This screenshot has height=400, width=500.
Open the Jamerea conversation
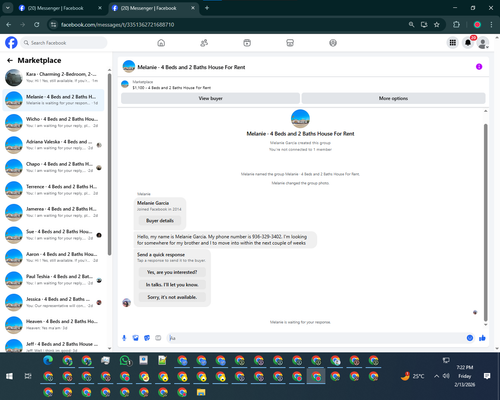coord(53,212)
